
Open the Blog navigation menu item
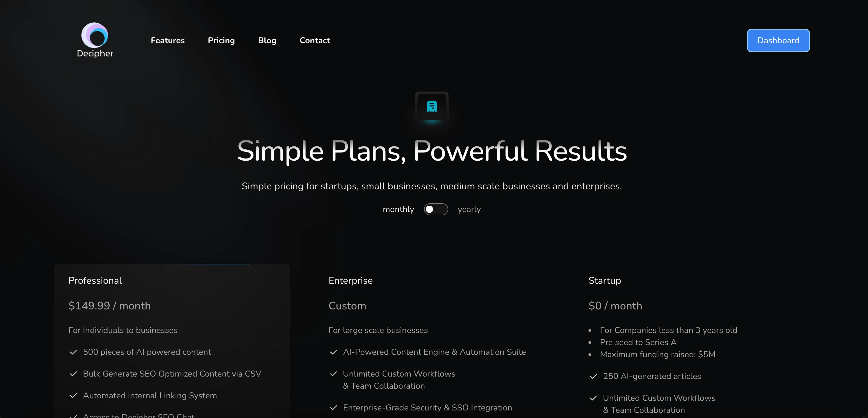(x=267, y=40)
